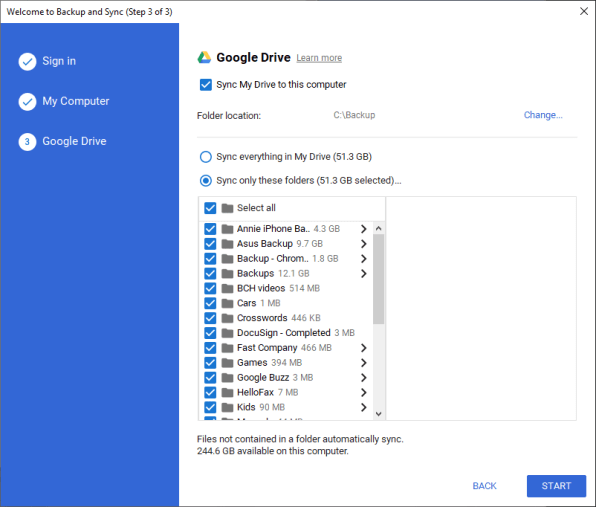Screen dimensions: 596x507
Task: Click the BCH videos 514 MB row text
Action: pos(278,288)
